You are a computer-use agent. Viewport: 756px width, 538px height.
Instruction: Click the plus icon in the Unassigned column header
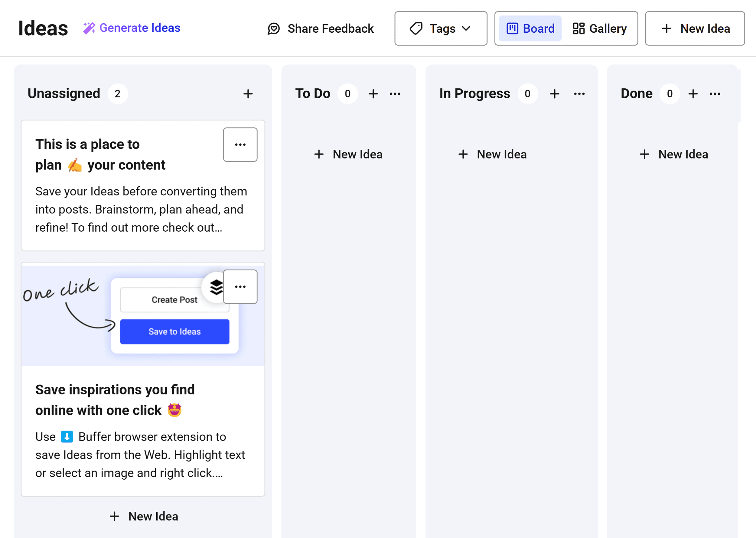point(248,94)
